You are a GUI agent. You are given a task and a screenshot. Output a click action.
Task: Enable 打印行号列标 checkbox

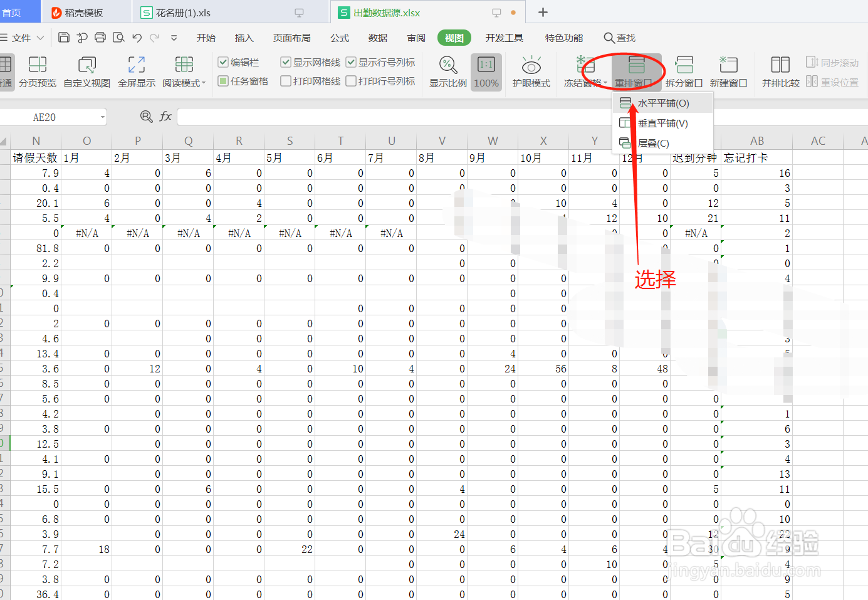click(x=351, y=81)
